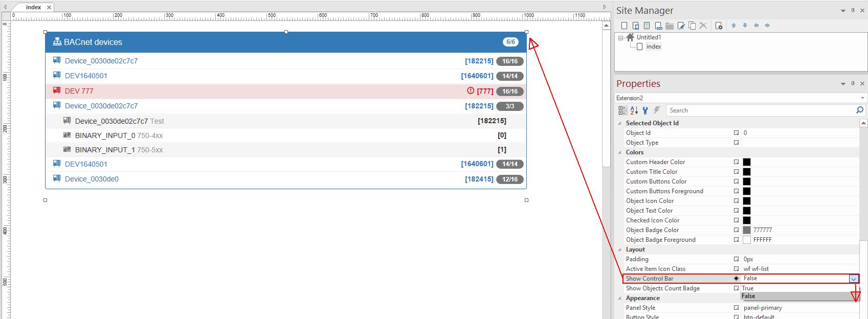Image resolution: width=868 pixels, height=319 pixels.
Task: Move page down with the down arrow icon
Action: click(x=745, y=26)
